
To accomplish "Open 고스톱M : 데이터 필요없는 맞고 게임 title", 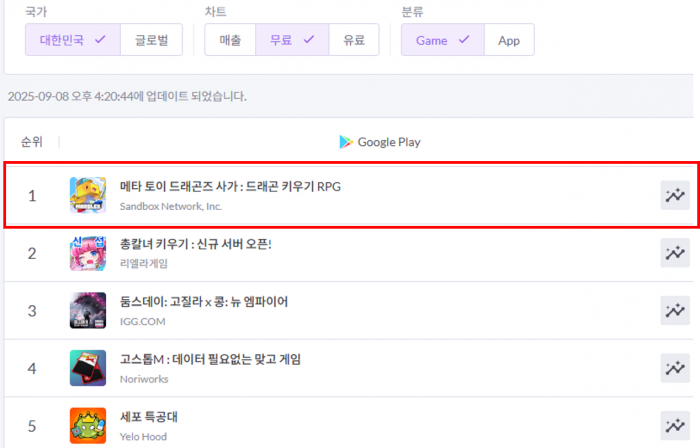I will click(210, 359).
